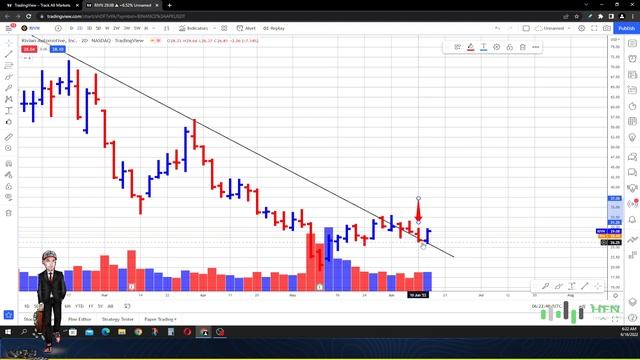Open text color swatch on floating toolbar
The image size is (640, 360).
484,47
